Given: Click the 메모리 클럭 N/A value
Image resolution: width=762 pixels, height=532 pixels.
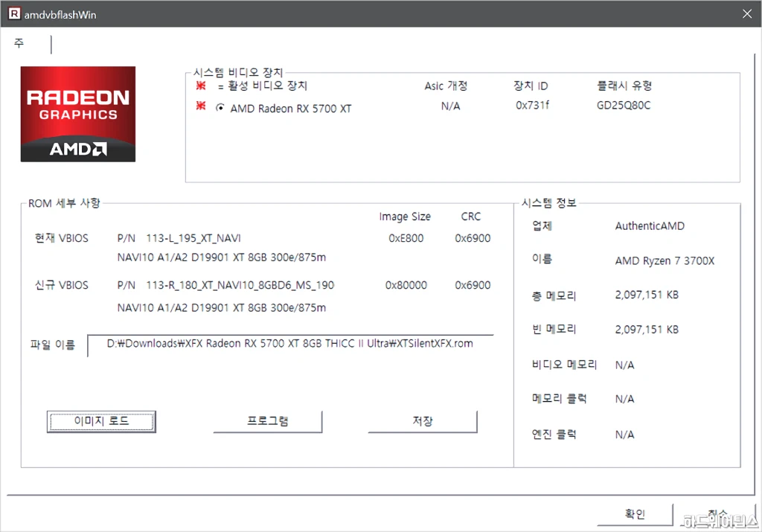Looking at the screenshot, I should pyautogui.click(x=624, y=400).
